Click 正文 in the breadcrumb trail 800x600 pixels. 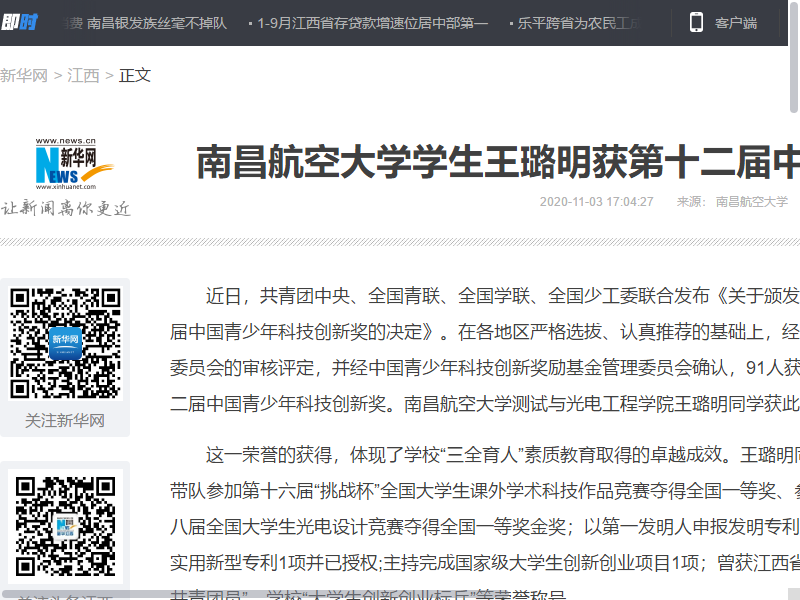point(135,75)
